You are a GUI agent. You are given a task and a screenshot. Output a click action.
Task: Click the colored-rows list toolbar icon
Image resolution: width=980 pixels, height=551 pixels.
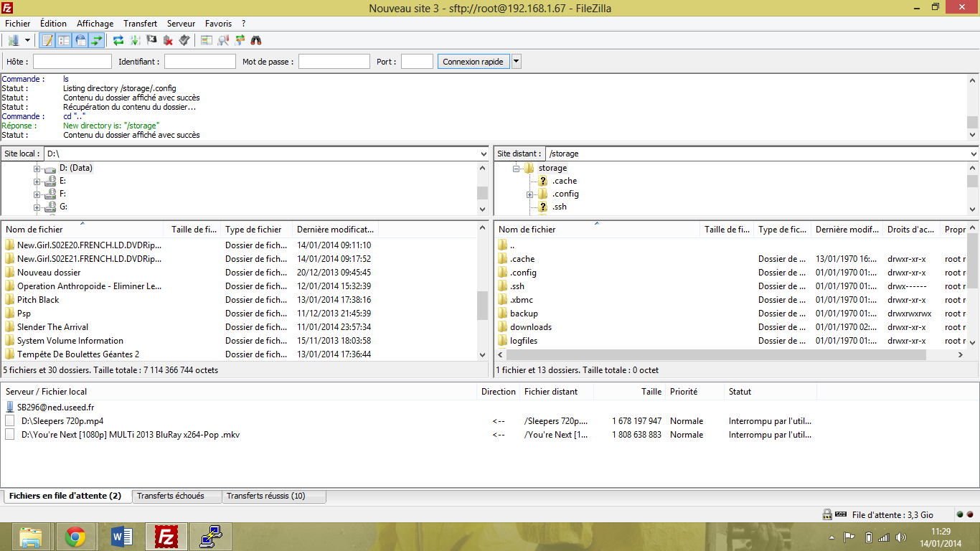[207, 40]
